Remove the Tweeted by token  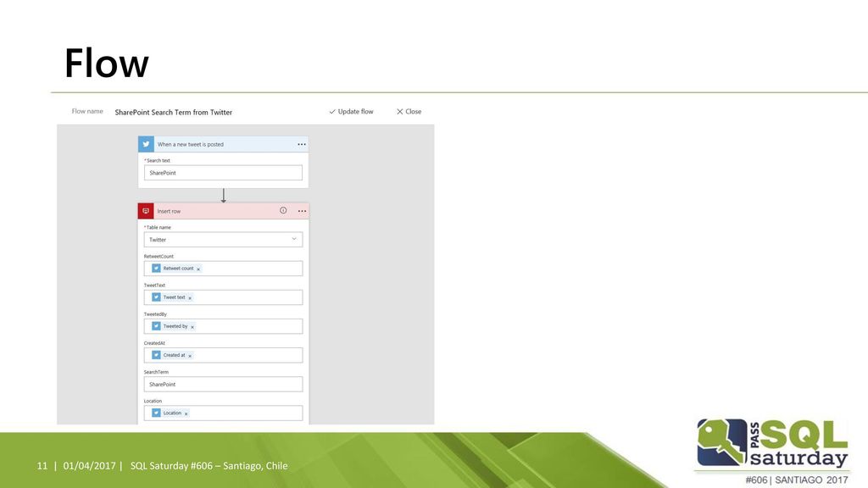click(192, 327)
